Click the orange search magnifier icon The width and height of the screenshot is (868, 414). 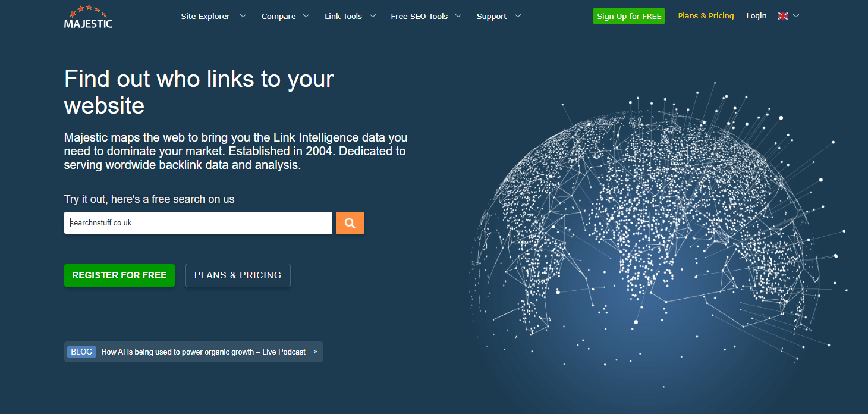350,222
